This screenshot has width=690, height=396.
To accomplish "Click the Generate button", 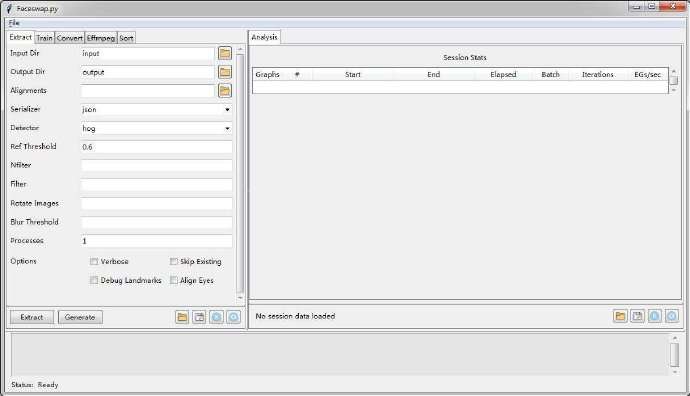I will tap(80, 317).
